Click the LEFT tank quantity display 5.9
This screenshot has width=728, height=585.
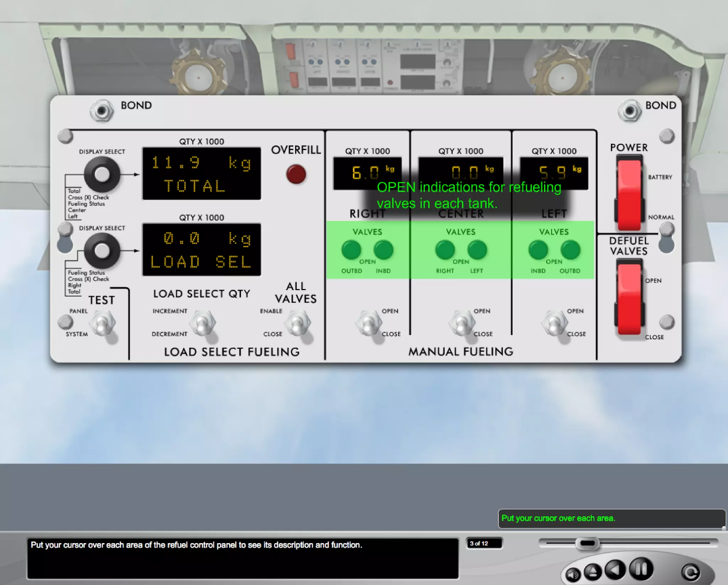pyautogui.click(x=554, y=173)
